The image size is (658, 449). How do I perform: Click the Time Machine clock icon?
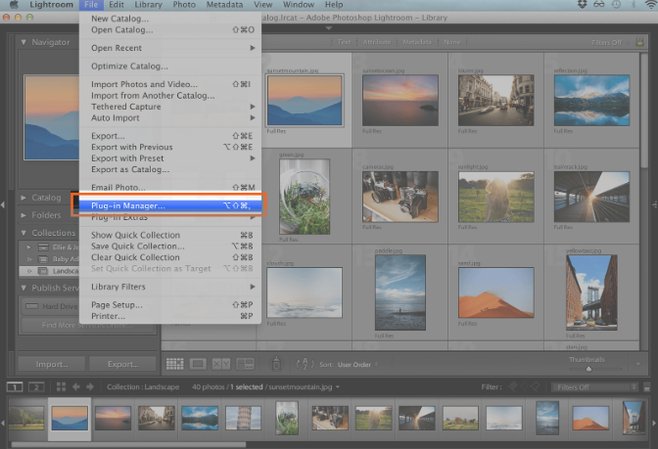(616, 5)
